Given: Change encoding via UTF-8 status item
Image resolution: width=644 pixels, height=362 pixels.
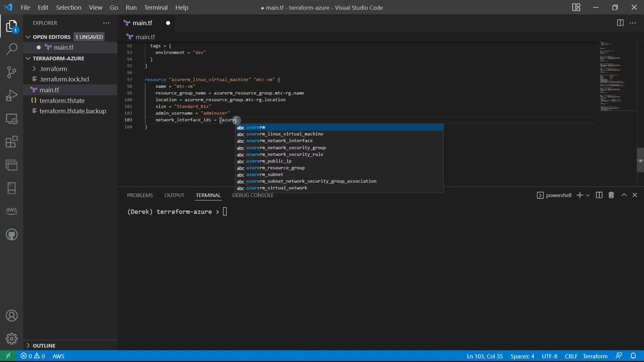Looking at the screenshot, I should coord(549,356).
